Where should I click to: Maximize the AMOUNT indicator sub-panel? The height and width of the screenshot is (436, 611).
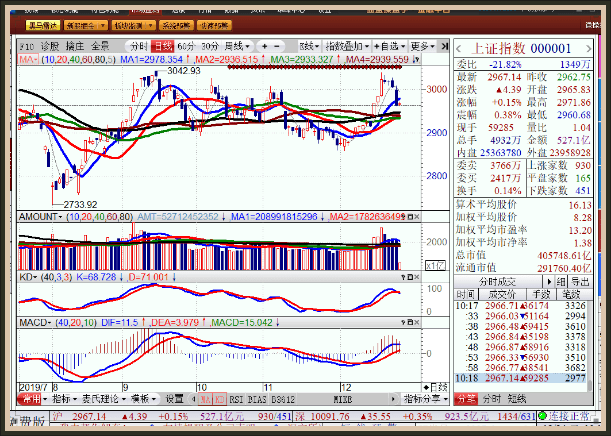click(410, 217)
